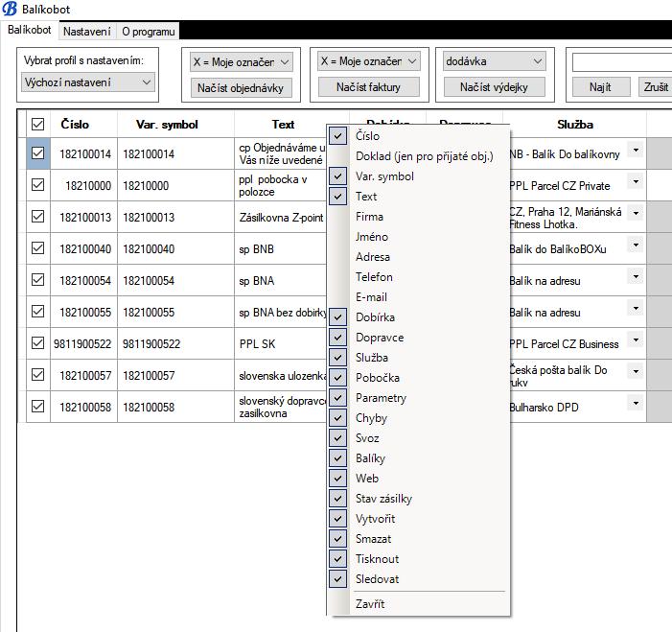This screenshot has height=632, width=672.
Task: Uncheck the row checkbox for 18210000
Action: tap(37, 185)
